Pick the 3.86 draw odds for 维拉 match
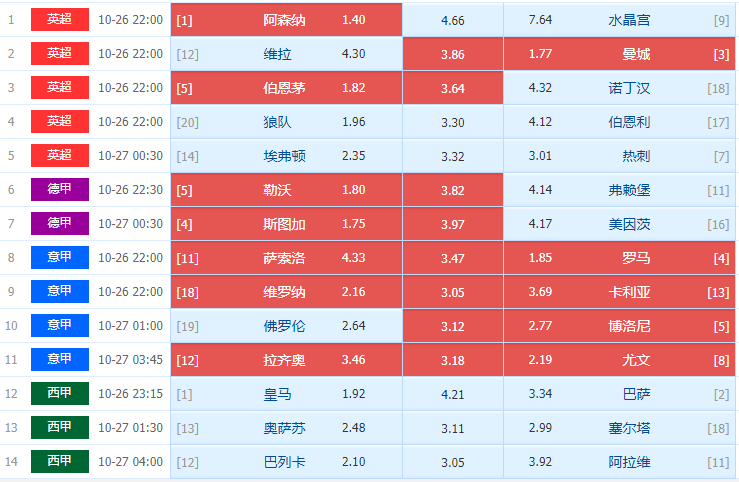This screenshot has width=739, height=482. click(452, 53)
